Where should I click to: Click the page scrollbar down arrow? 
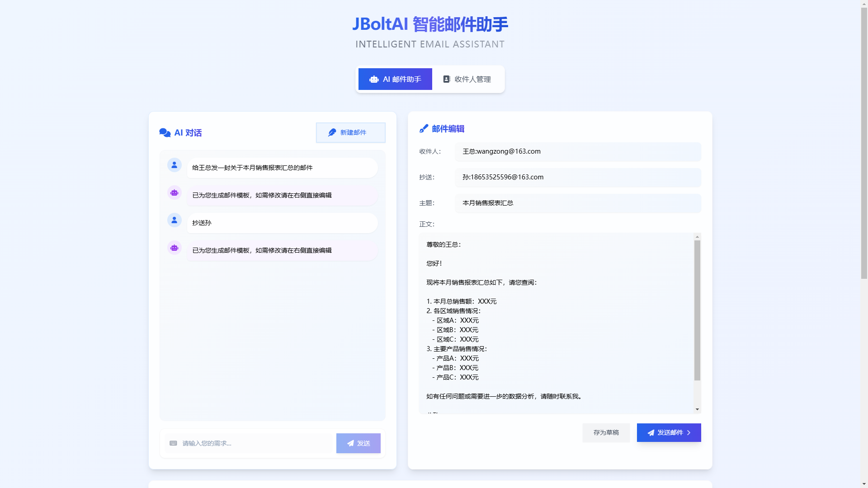point(864,484)
